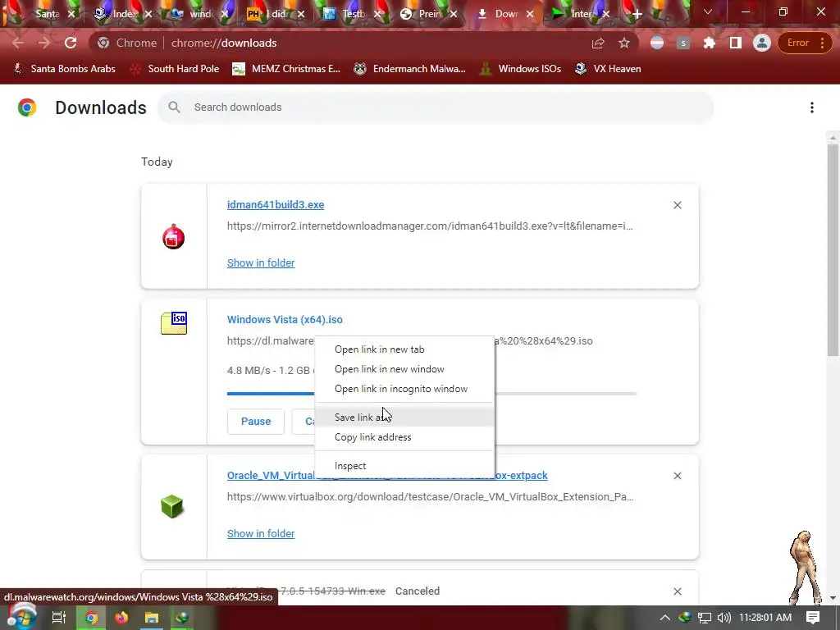Focus the Search downloads field
This screenshot has width=840, height=630.
pos(435,107)
